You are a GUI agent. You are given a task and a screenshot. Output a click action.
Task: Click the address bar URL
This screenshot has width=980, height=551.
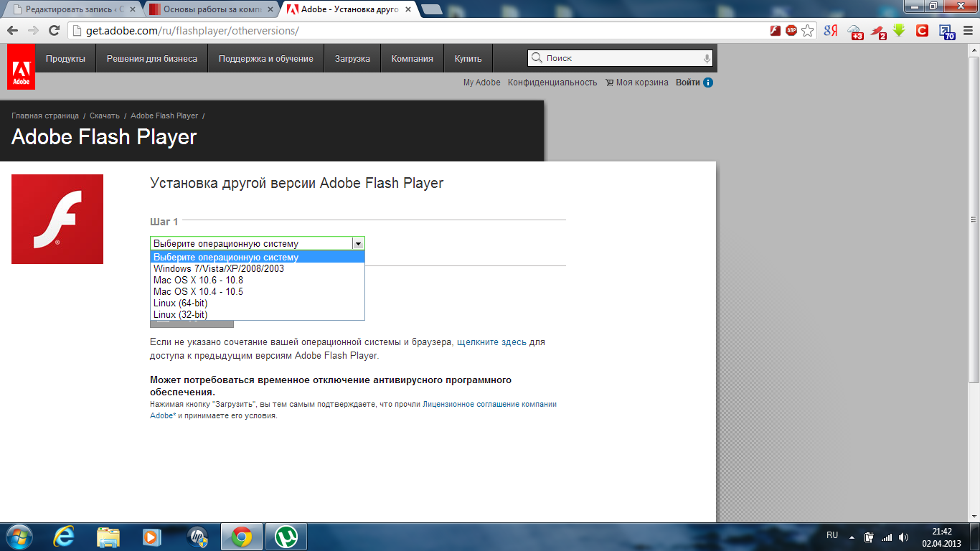(192, 31)
